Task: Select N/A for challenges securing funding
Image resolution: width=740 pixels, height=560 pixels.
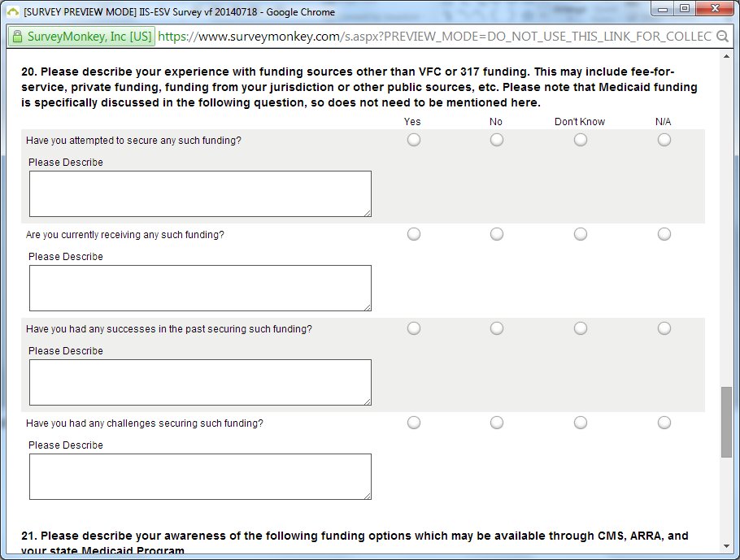Action: click(x=664, y=423)
